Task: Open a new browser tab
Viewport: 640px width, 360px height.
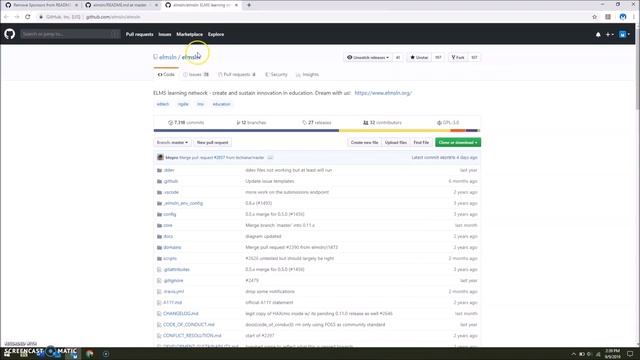Action: [x=249, y=5]
